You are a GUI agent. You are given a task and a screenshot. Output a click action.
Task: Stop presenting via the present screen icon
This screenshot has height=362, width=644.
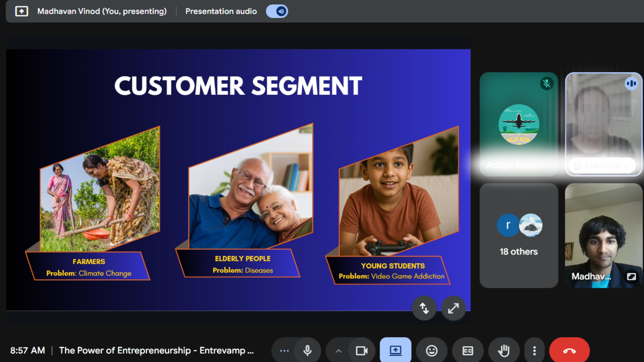[x=395, y=350]
